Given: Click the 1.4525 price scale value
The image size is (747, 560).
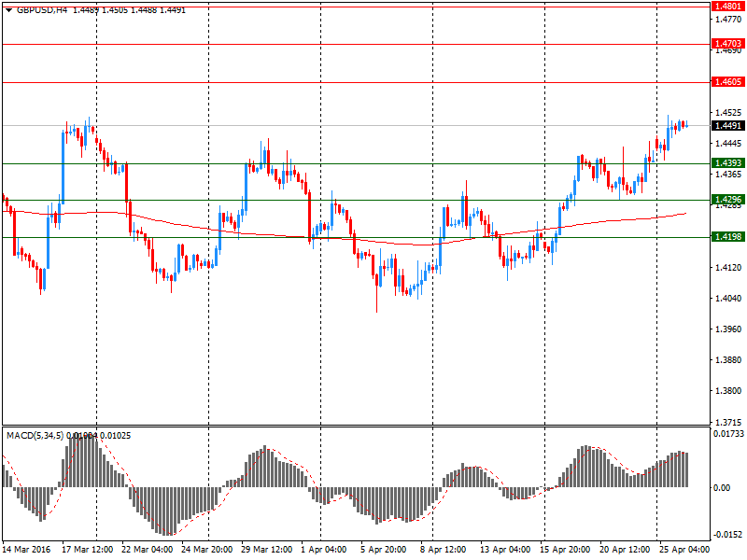Looking at the screenshot, I should pyautogui.click(x=729, y=113).
